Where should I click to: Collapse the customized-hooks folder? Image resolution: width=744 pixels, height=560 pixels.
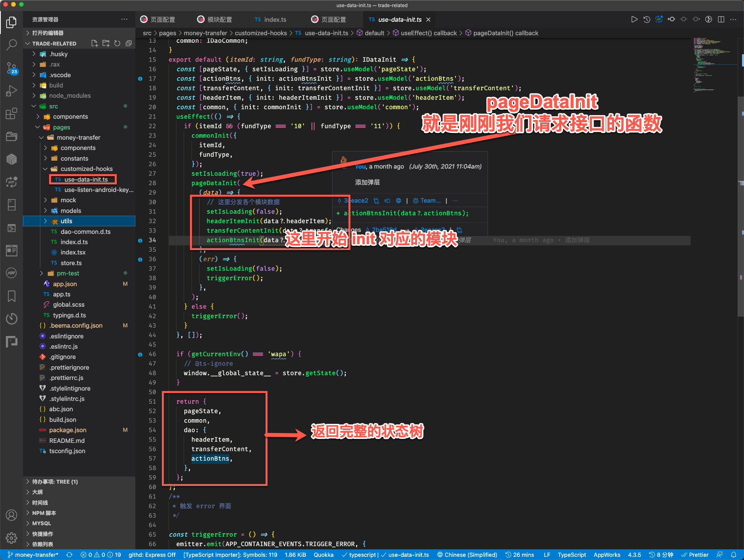(86, 169)
